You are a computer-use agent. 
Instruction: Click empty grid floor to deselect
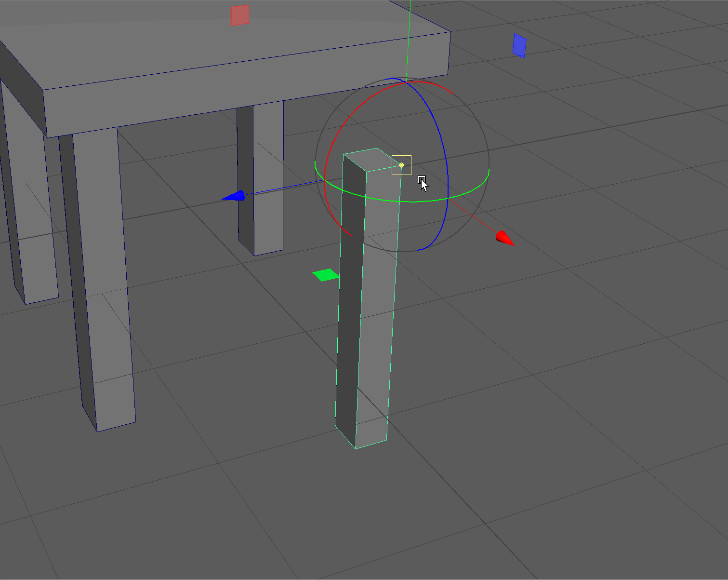530,434
